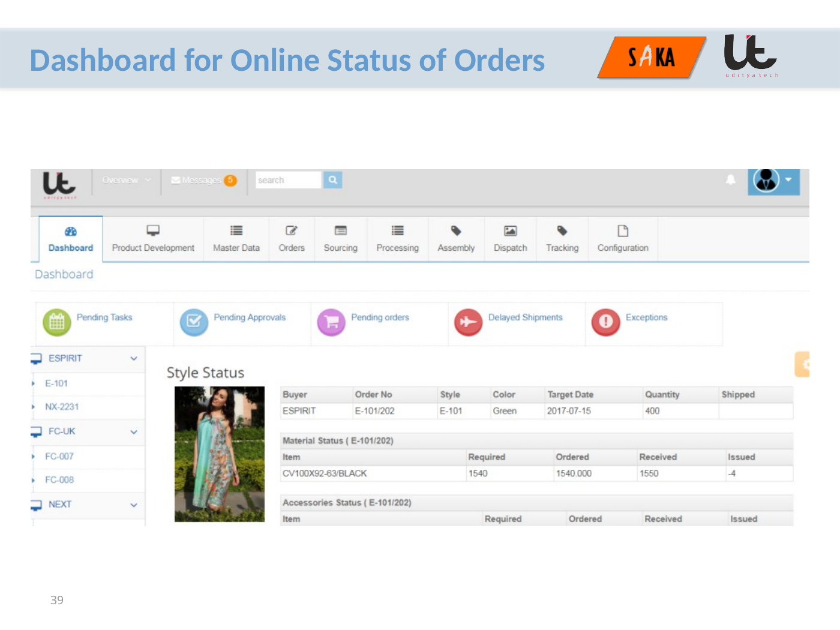Image resolution: width=840 pixels, height=630 pixels.
Task: View Exceptions link
Action: 646,317
